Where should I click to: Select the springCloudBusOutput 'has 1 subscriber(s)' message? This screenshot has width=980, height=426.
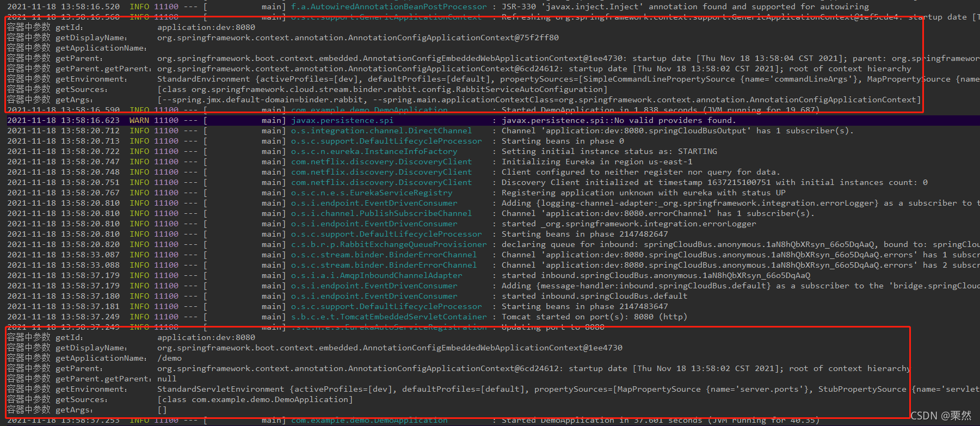pos(677,131)
